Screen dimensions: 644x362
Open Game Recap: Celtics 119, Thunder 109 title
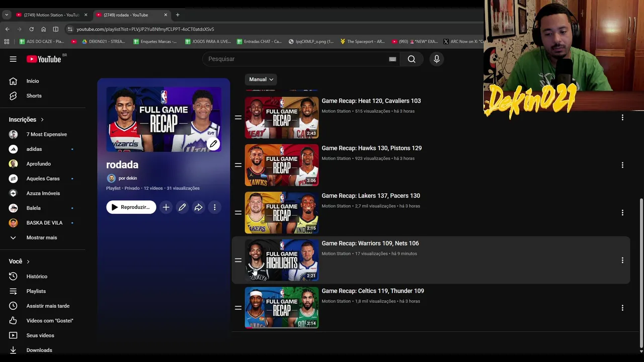point(373,291)
